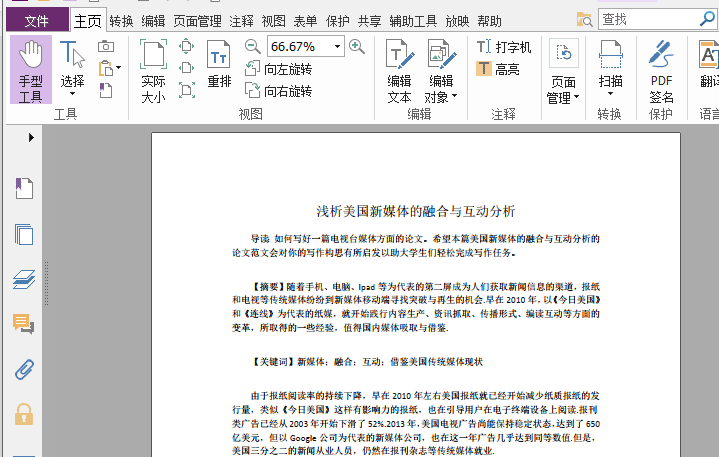This screenshot has height=457, width=719.
Task: Click Edit Object (编辑对象) tool
Action: tap(441, 72)
